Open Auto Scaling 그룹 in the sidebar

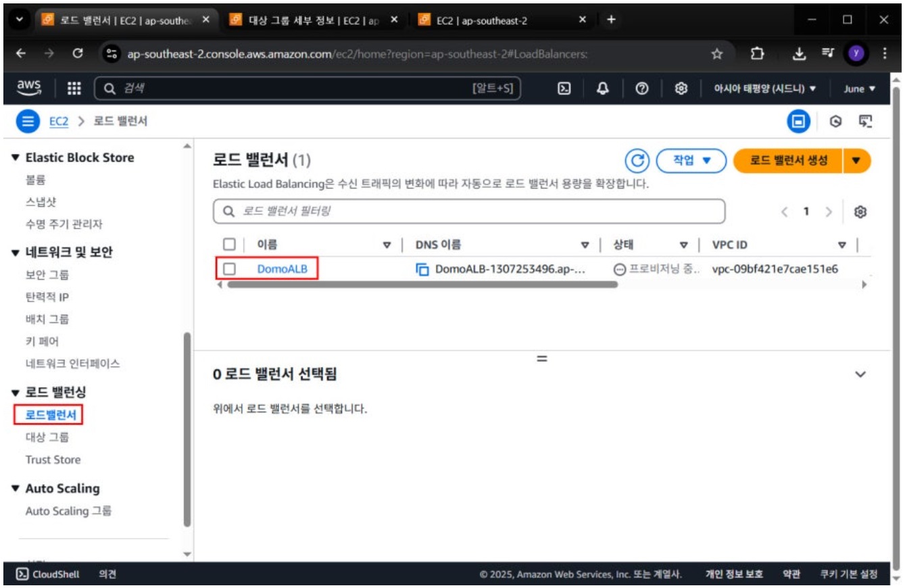coord(69,511)
